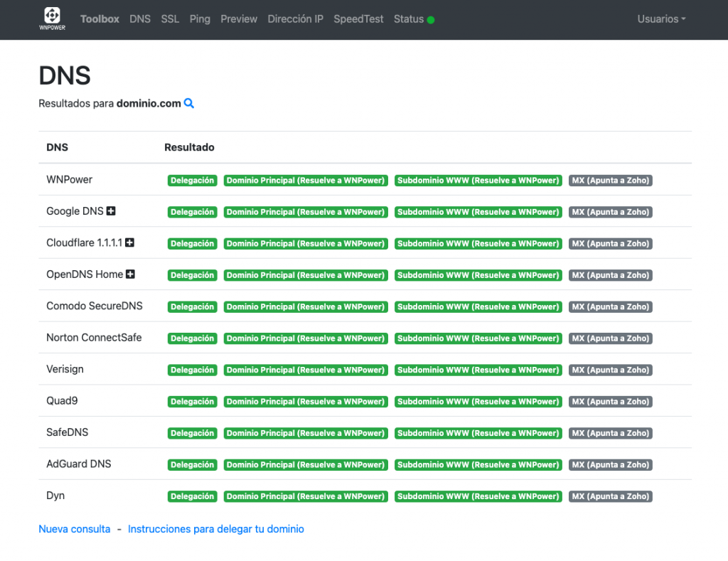
Task: Open Toolbox in the navigation bar
Action: tap(100, 19)
